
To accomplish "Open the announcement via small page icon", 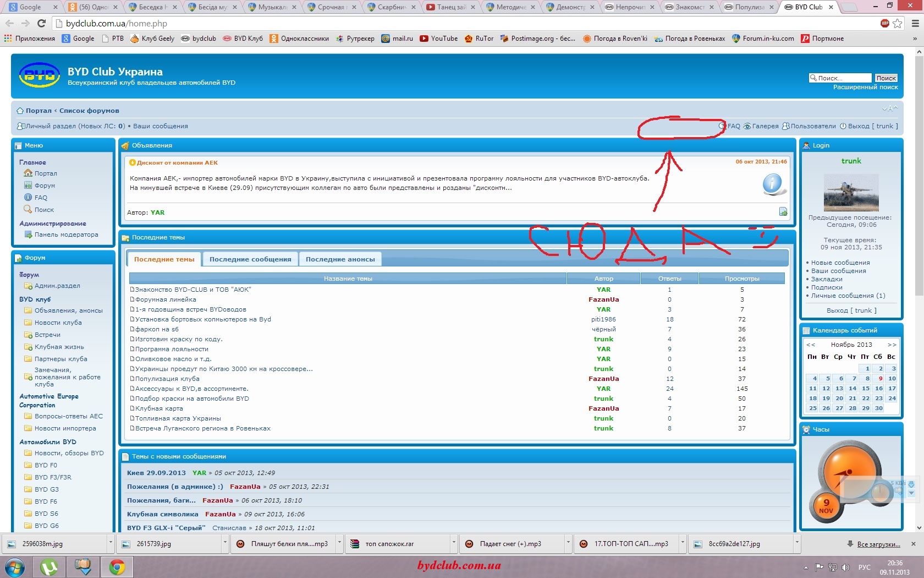I will pyautogui.click(x=783, y=212).
